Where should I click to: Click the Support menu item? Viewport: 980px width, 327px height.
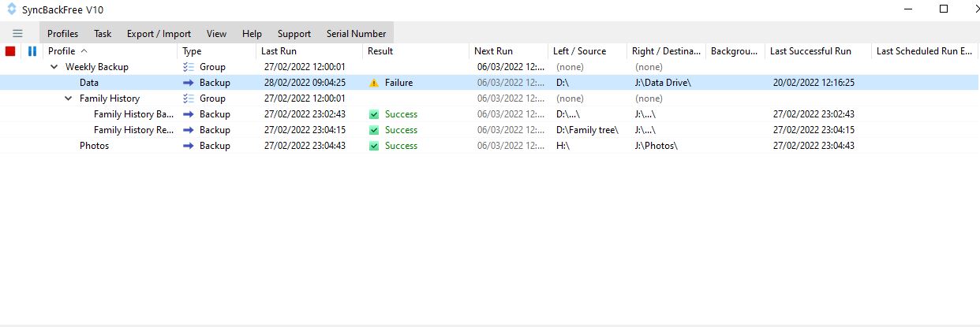[294, 34]
